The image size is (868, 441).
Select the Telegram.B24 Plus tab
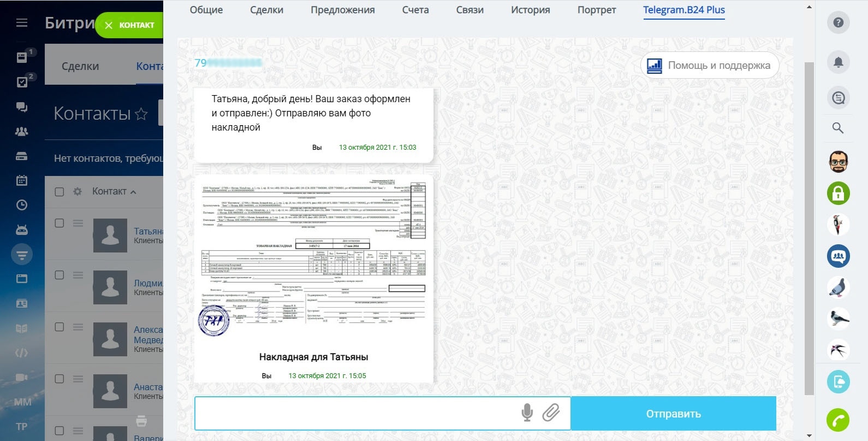684,10
